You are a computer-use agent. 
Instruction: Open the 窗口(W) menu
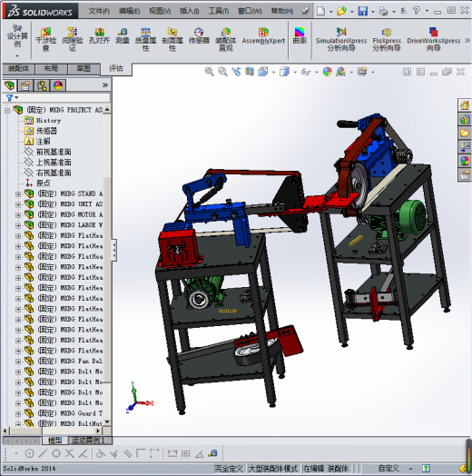250,11
